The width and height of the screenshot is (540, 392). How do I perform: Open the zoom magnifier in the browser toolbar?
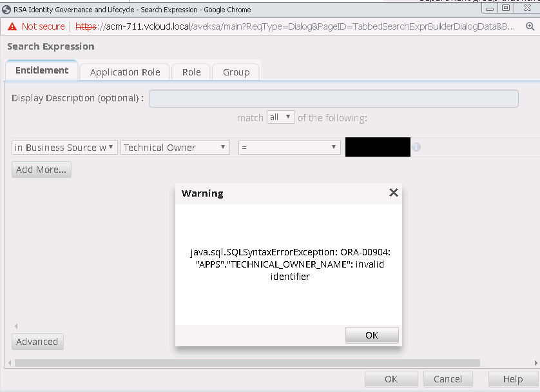[530, 26]
